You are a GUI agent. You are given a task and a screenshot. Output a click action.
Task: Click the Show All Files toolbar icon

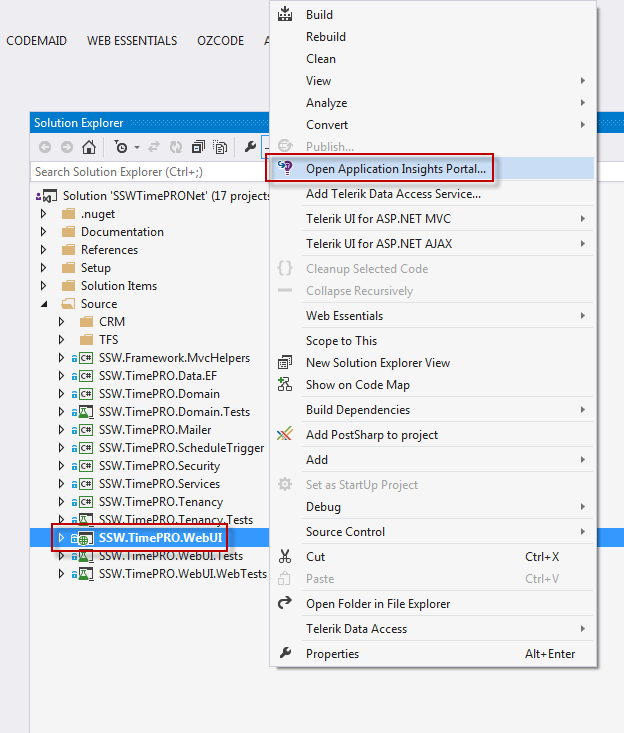(x=218, y=147)
